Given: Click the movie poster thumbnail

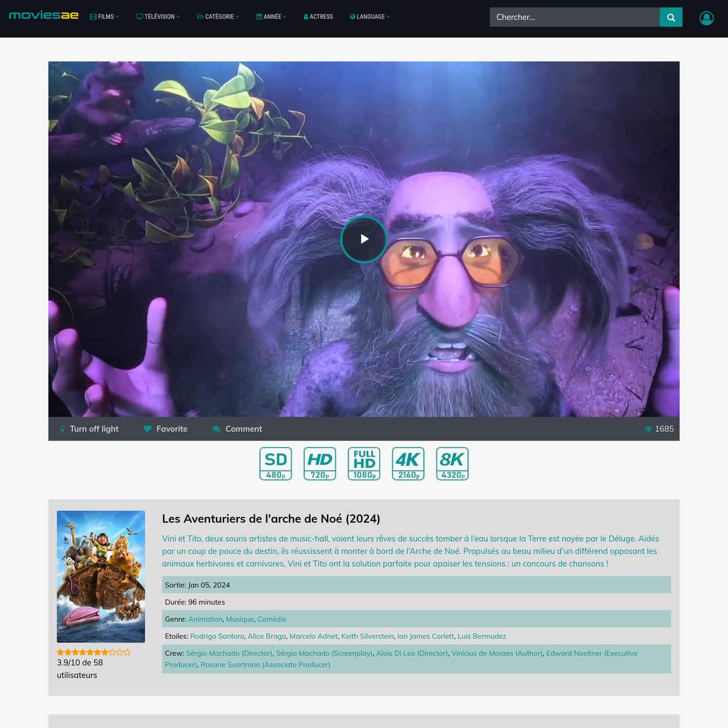Looking at the screenshot, I should (101, 576).
